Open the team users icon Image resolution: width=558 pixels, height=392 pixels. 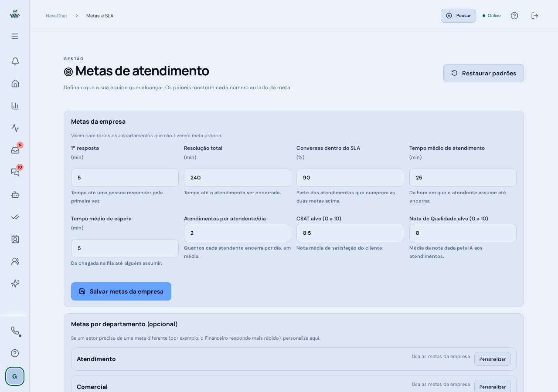point(15,261)
